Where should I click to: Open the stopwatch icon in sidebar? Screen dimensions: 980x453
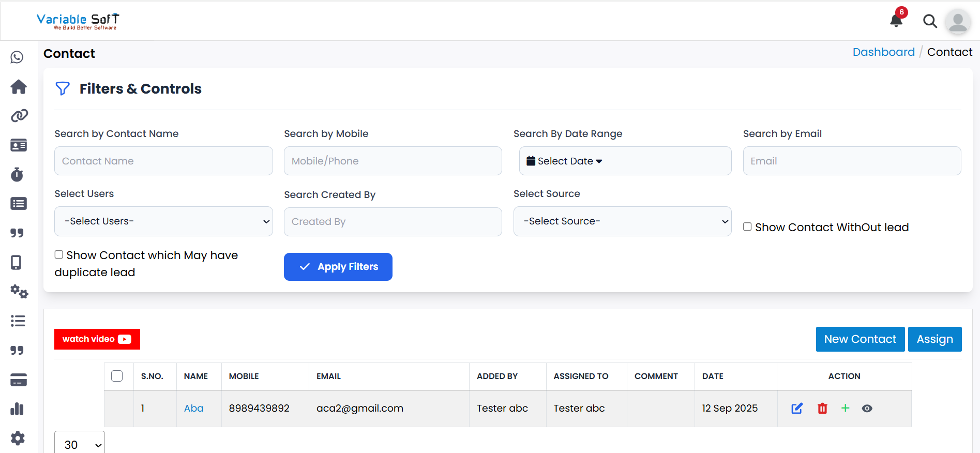point(18,175)
